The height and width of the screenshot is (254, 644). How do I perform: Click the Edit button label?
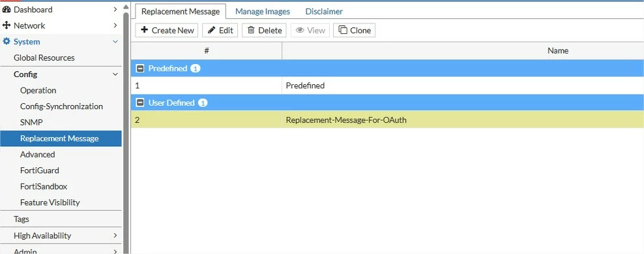tap(226, 30)
